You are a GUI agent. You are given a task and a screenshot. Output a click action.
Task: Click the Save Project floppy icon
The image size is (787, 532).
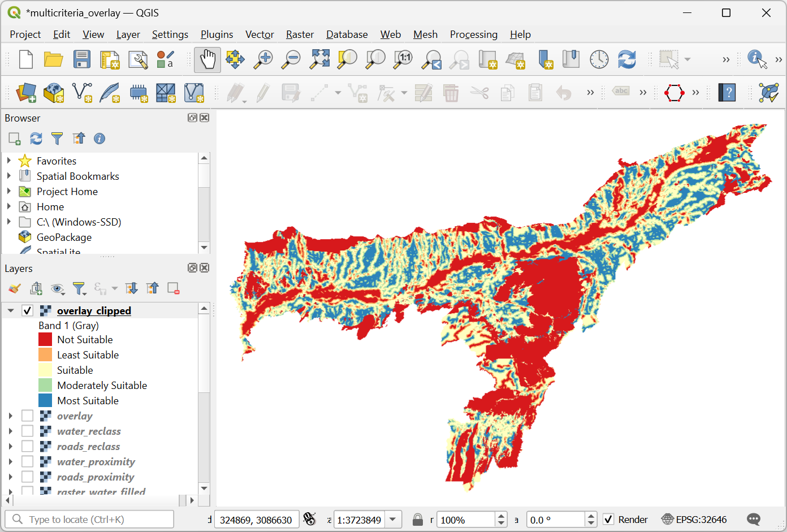point(82,59)
